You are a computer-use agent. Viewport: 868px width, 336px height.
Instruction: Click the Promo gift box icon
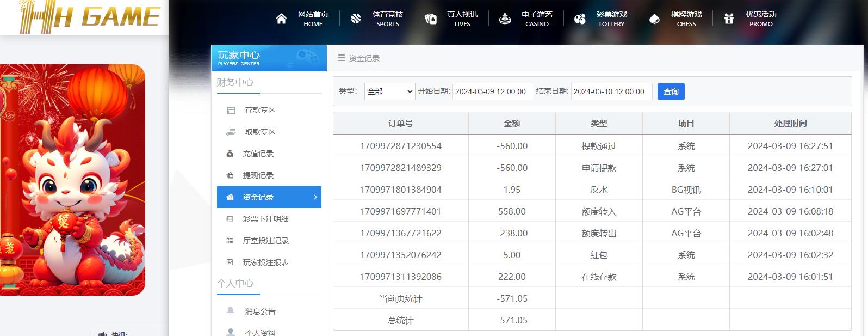click(x=729, y=19)
